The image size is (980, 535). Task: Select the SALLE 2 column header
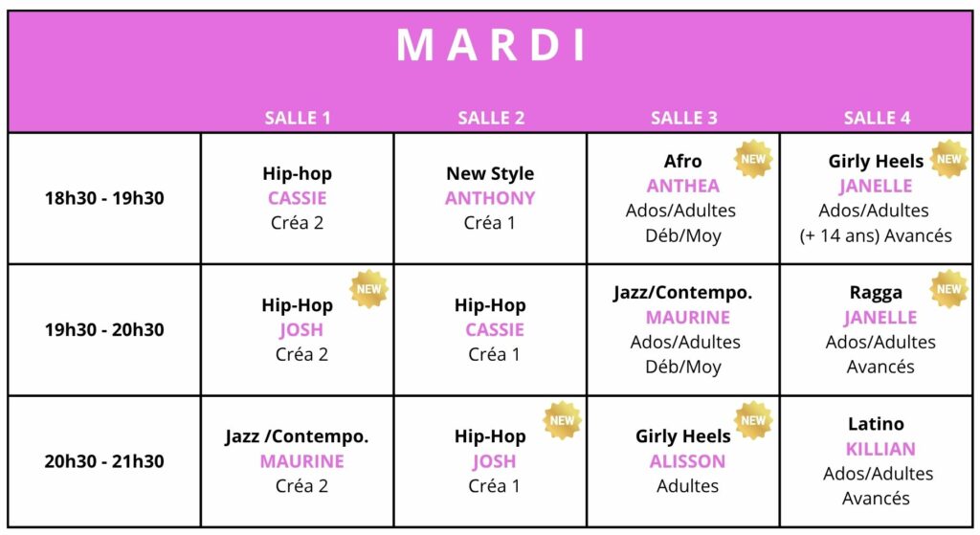point(491,118)
